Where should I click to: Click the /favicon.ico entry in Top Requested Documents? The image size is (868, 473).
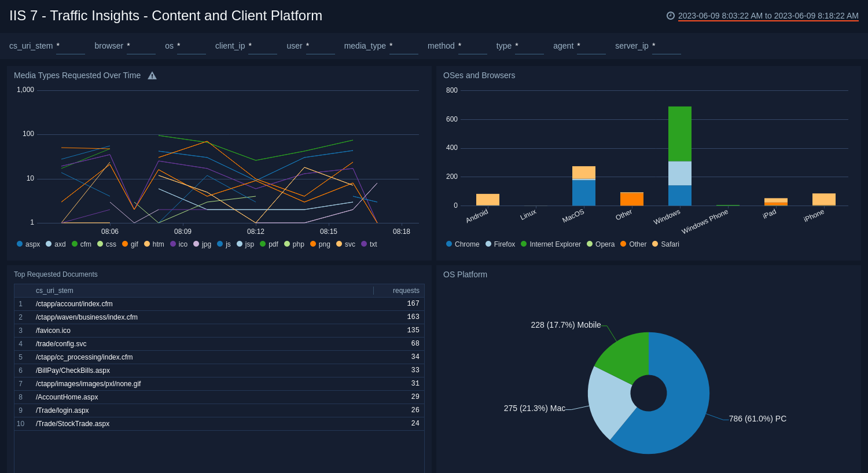pos(53,330)
